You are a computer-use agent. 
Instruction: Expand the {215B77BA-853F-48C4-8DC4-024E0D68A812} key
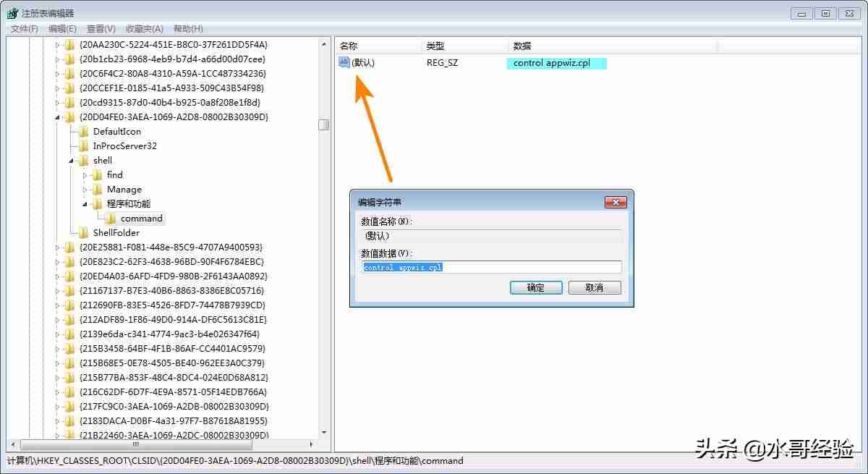coord(58,378)
